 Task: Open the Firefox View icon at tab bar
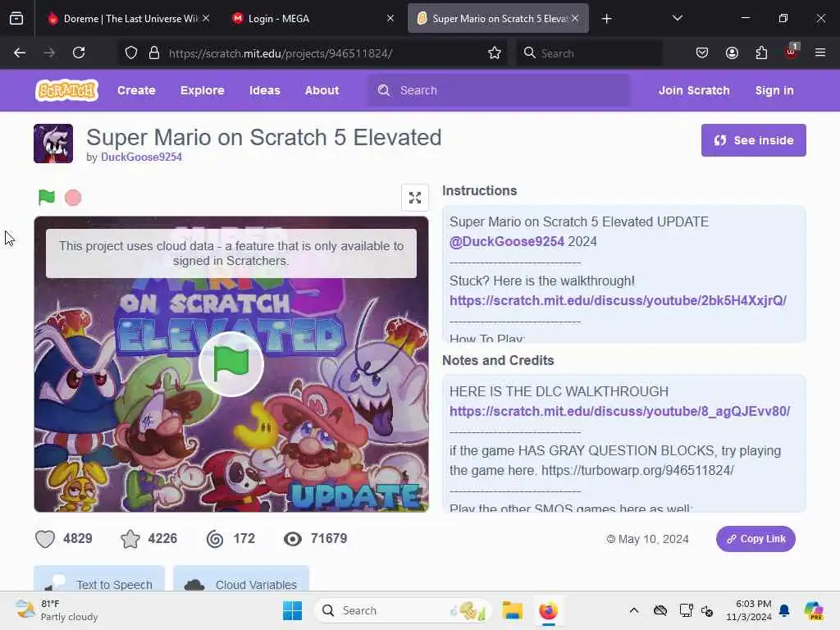click(16, 19)
